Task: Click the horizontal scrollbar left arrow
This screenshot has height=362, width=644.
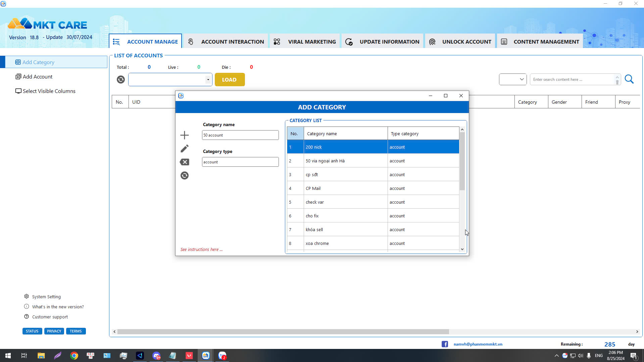Action: pyautogui.click(x=114, y=332)
